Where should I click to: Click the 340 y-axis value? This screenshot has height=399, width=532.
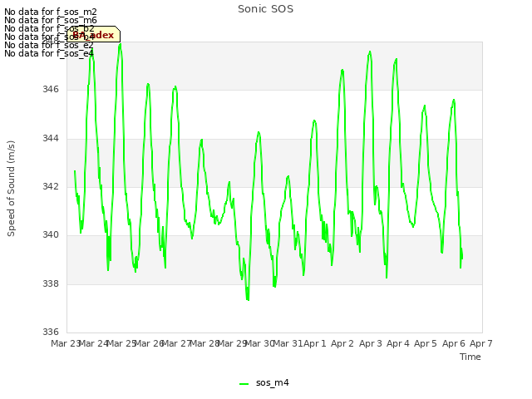(x=51, y=234)
